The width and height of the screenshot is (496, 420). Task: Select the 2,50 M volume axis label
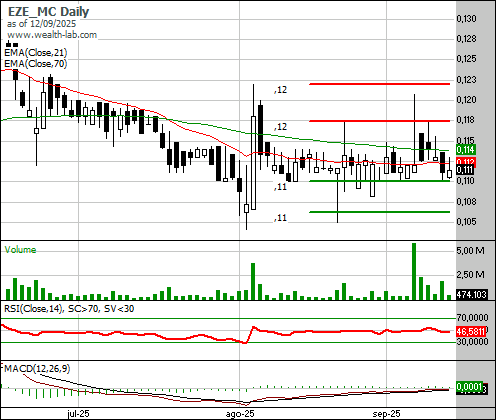[x=470, y=275]
